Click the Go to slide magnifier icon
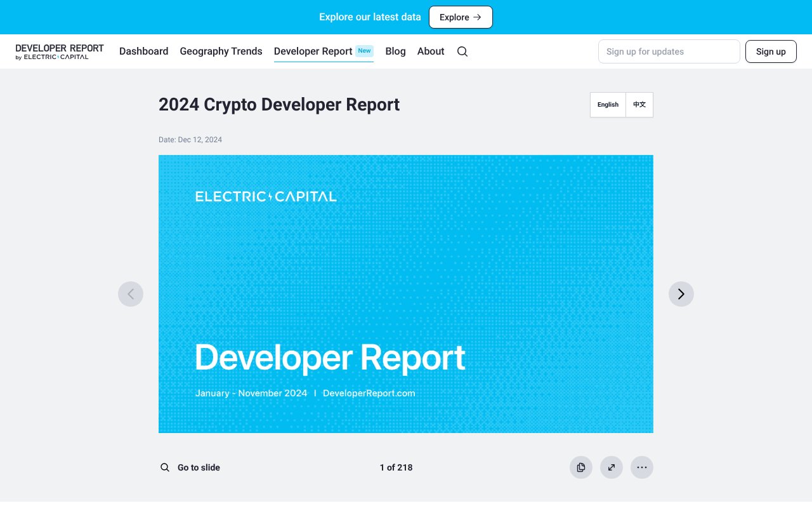Viewport: 812px width, 508px height. coord(165,467)
